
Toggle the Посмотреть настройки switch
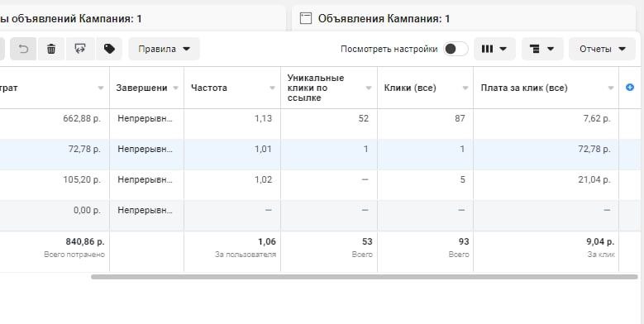coord(456,49)
